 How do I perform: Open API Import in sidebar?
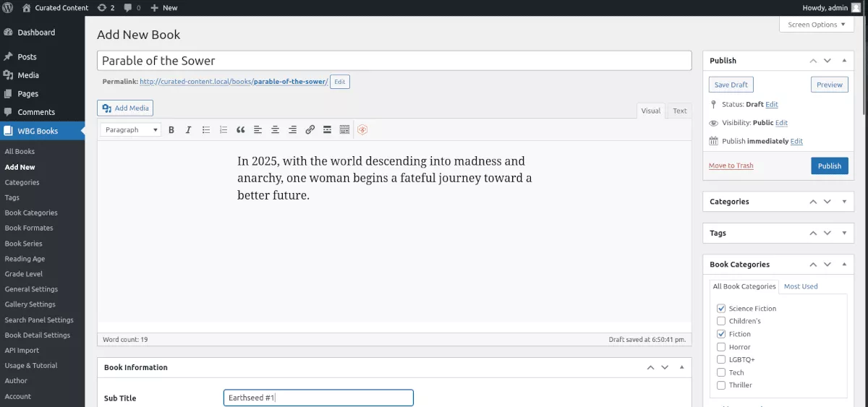click(x=22, y=351)
